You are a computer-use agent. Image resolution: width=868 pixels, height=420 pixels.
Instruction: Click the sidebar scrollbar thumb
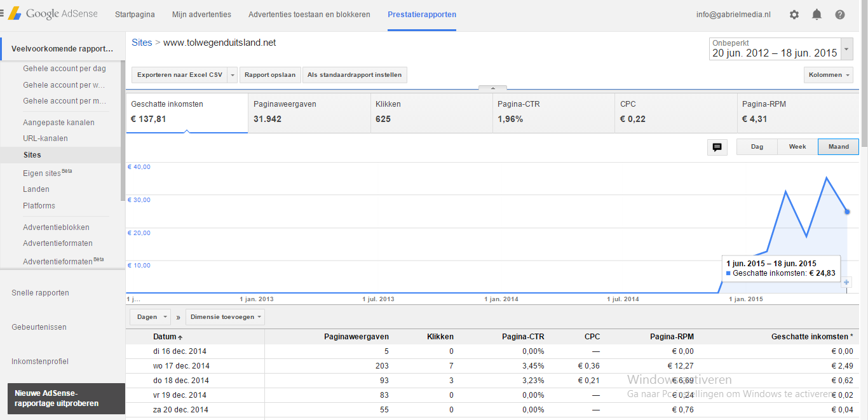tap(123, 132)
